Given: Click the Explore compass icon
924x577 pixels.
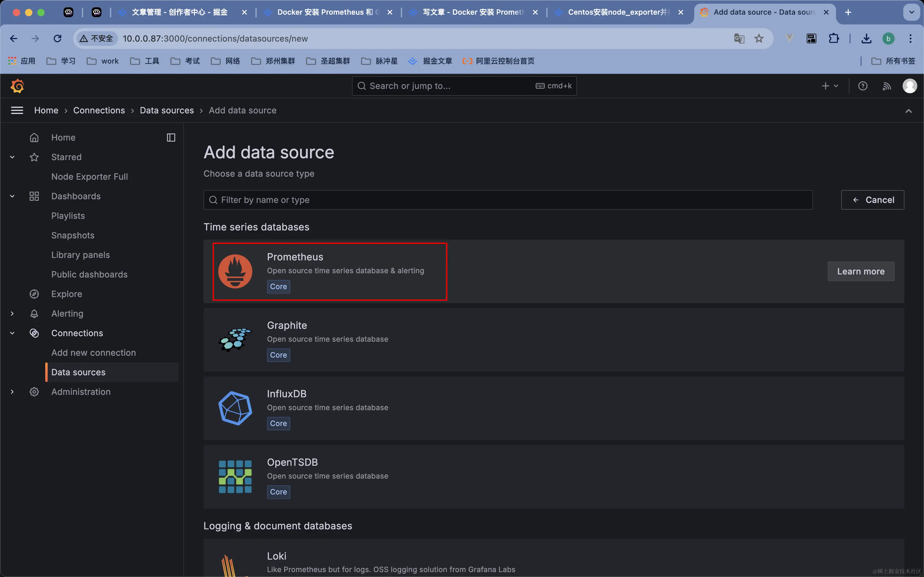Looking at the screenshot, I should 34,294.
